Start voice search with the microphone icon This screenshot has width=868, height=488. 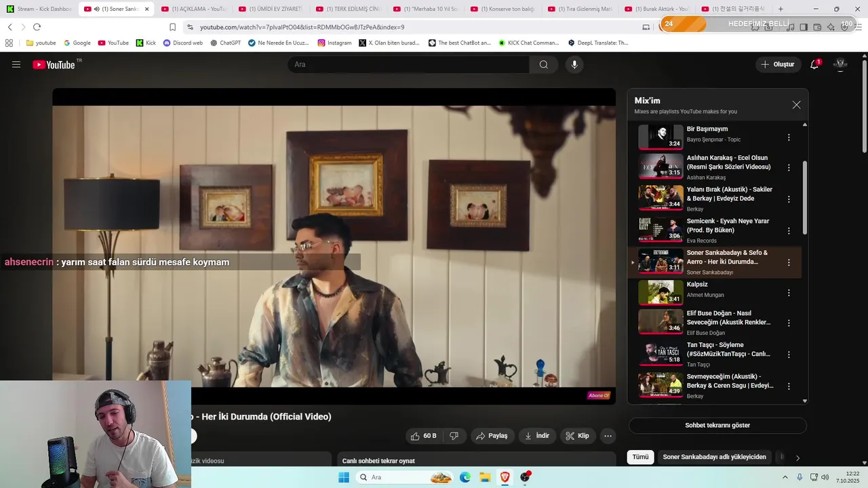coord(574,64)
